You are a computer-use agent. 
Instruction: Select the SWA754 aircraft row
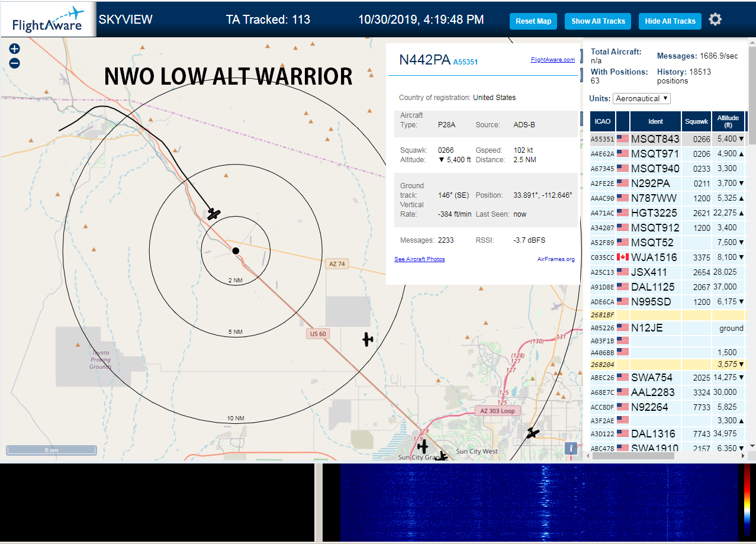click(x=668, y=378)
